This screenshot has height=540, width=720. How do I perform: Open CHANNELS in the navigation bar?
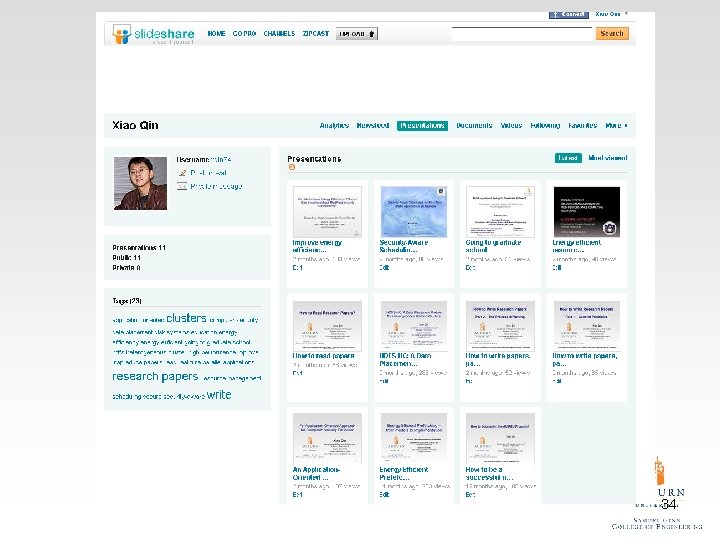[x=279, y=34]
